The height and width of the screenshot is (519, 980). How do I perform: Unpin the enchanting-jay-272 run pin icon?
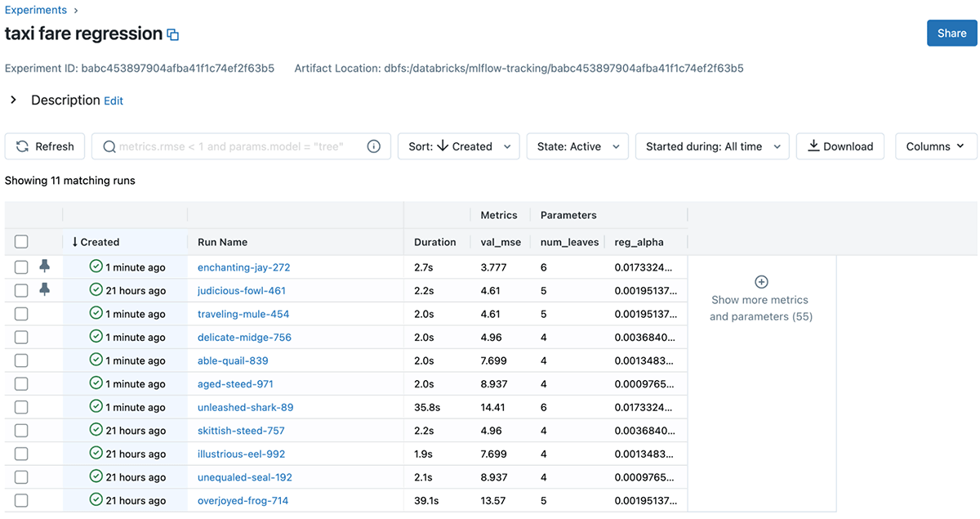(44, 266)
